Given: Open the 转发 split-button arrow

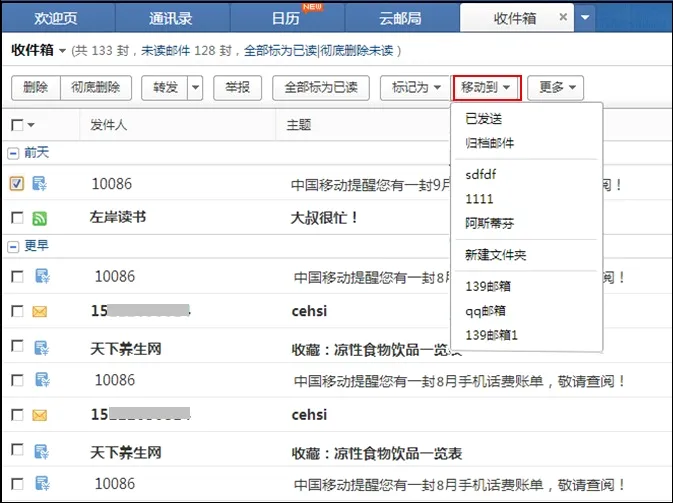Looking at the screenshot, I should (x=195, y=88).
